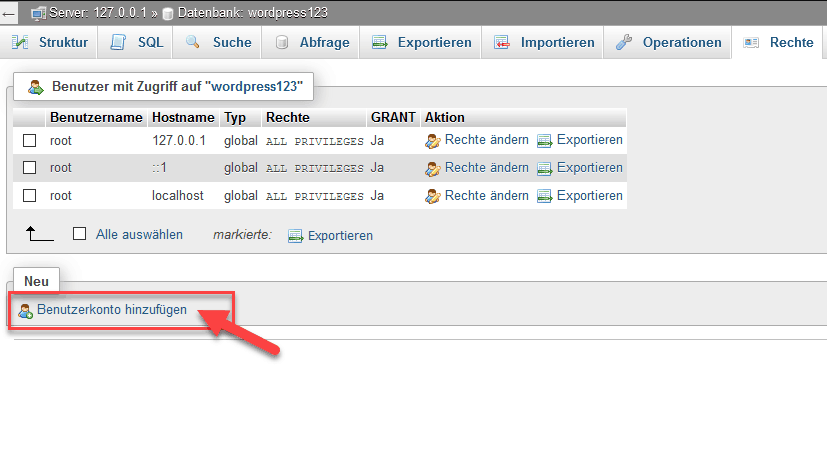
Task: Click the add user account icon
Action: tap(26, 311)
